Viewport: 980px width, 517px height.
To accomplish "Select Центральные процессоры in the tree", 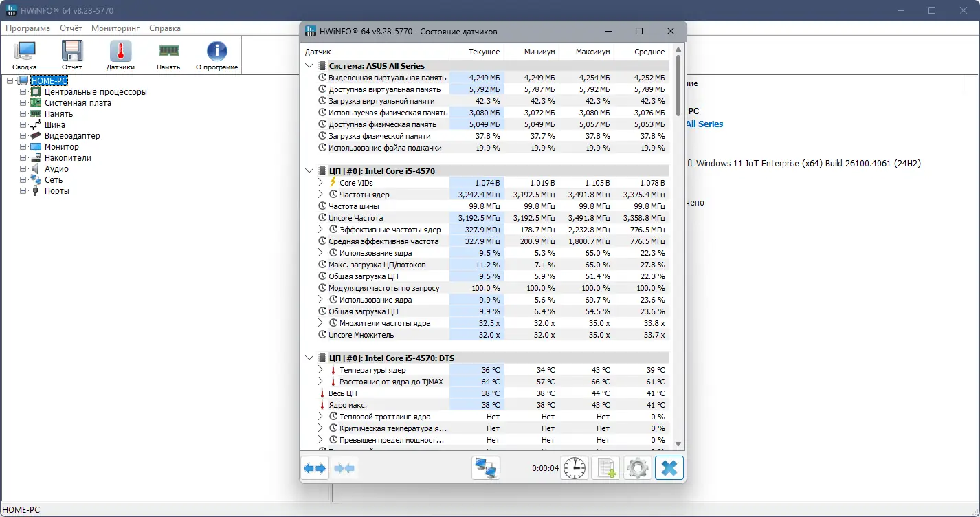I will point(96,92).
